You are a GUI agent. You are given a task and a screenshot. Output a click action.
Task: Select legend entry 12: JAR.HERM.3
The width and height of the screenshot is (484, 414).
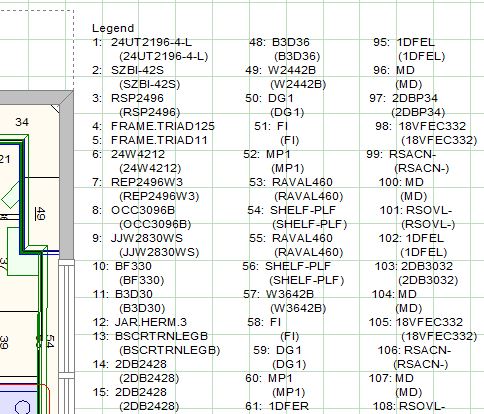coord(139,322)
